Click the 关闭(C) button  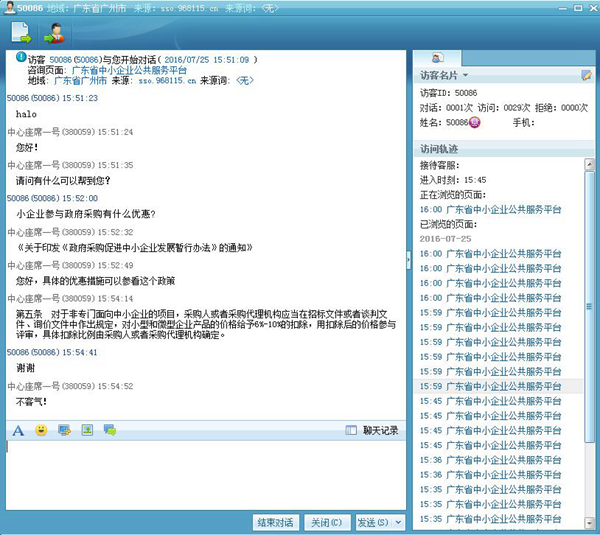[326, 522]
